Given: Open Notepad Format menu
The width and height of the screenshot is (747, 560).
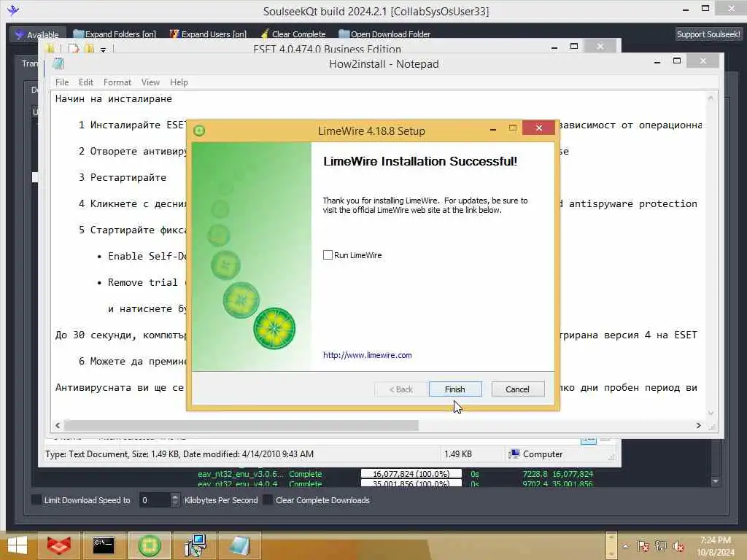Looking at the screenshot, I should point(117,82).
